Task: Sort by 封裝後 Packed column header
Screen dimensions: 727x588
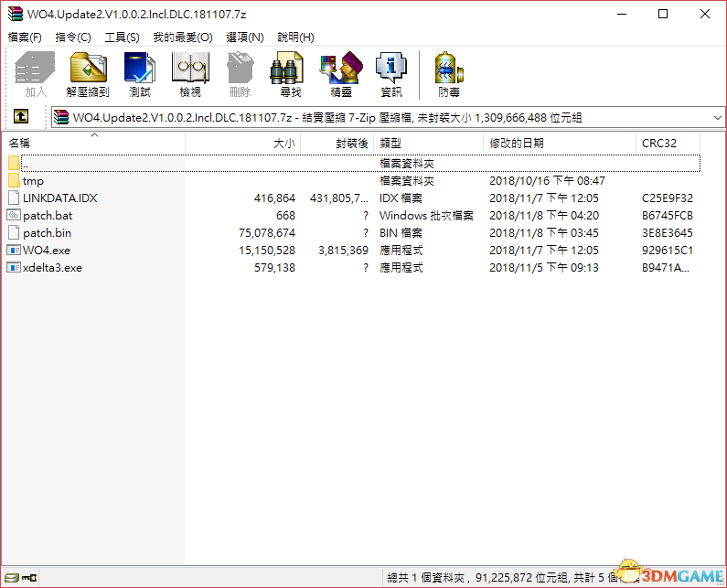Action: 337,144
